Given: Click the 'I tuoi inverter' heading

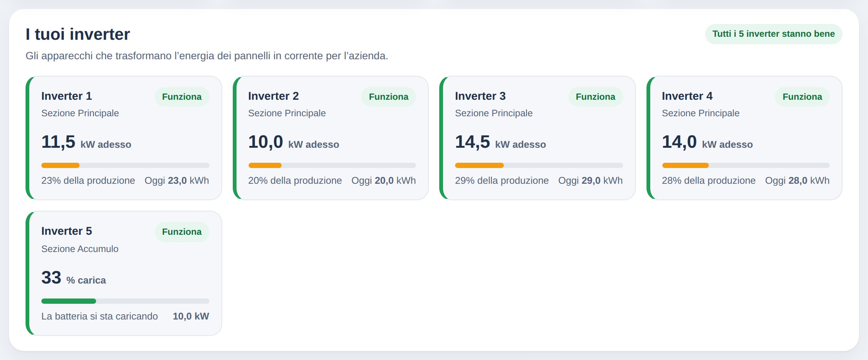Looking at the screenshot, I should [x=78, y=34].
